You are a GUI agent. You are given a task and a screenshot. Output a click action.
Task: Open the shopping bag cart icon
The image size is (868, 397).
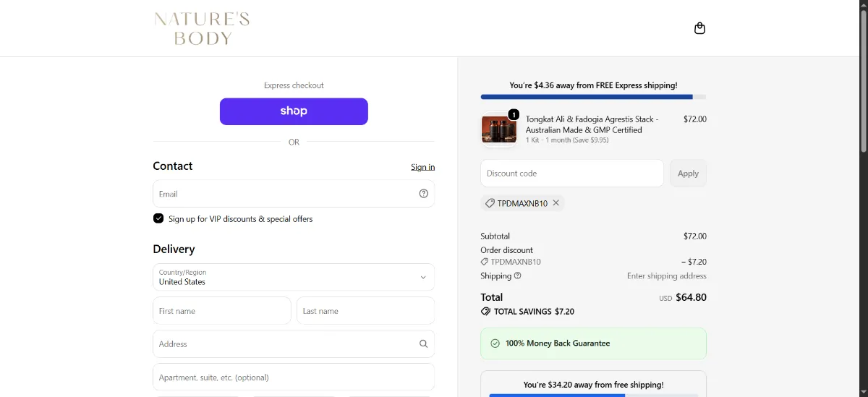(x=699, y=28)
